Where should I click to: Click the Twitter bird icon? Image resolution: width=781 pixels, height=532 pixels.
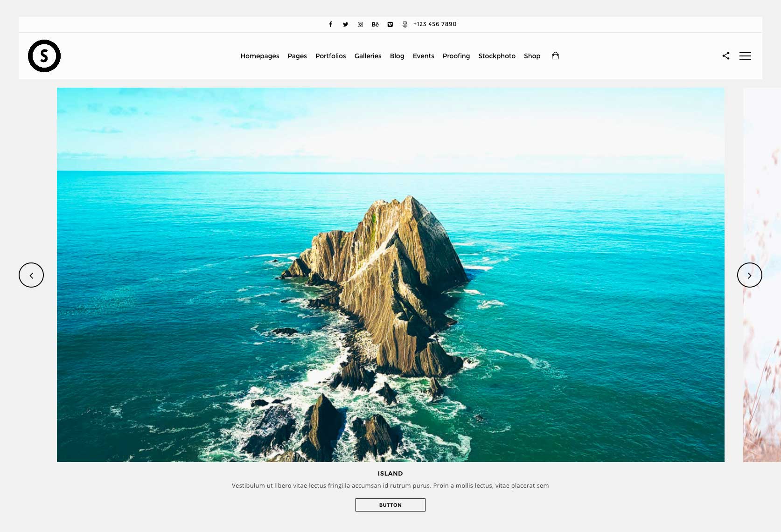[346, 24]
